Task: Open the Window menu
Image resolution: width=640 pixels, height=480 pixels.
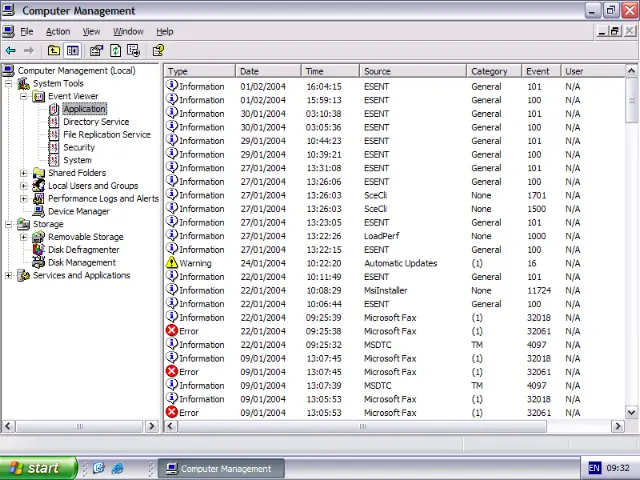Action: pyautogui.click(x=128, y=31)
